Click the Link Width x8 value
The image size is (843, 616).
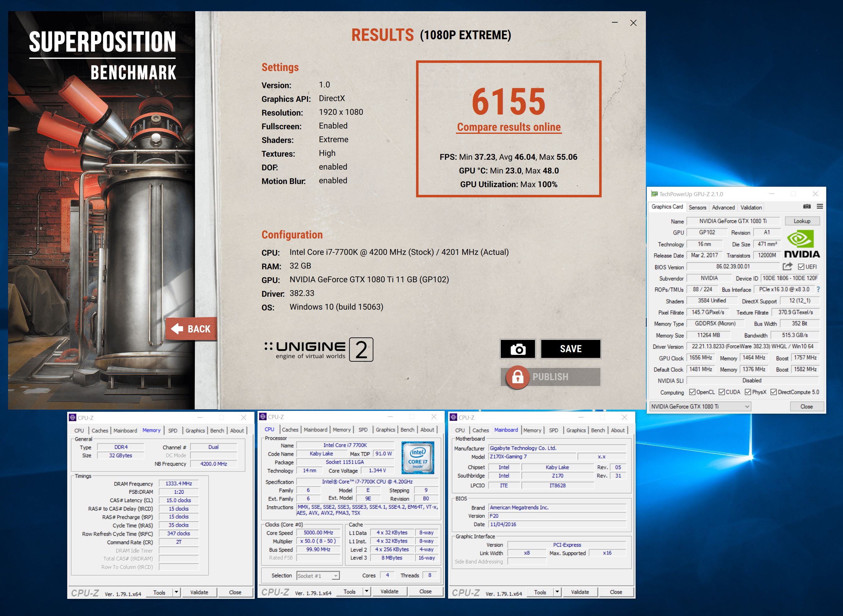coord(527,553)
